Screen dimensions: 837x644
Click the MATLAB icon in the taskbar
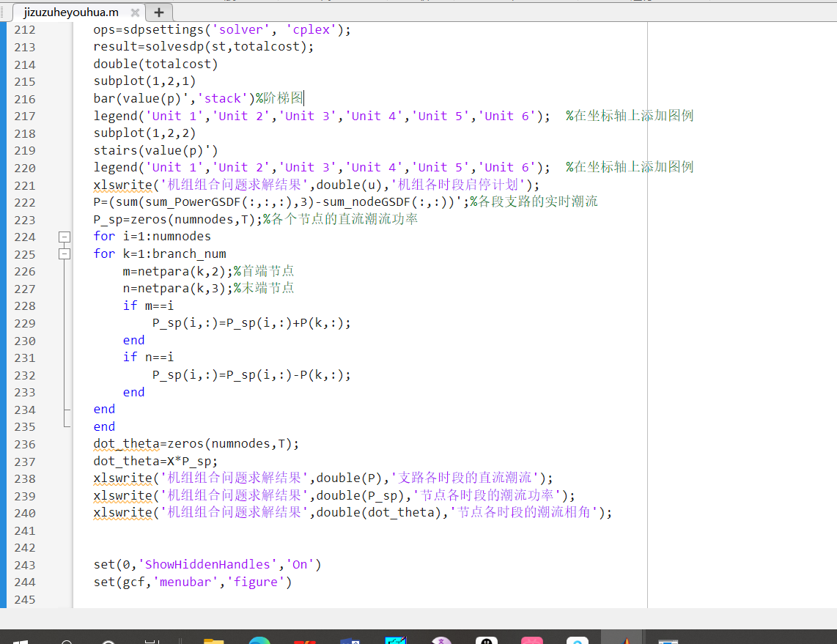tap(624, 640)
